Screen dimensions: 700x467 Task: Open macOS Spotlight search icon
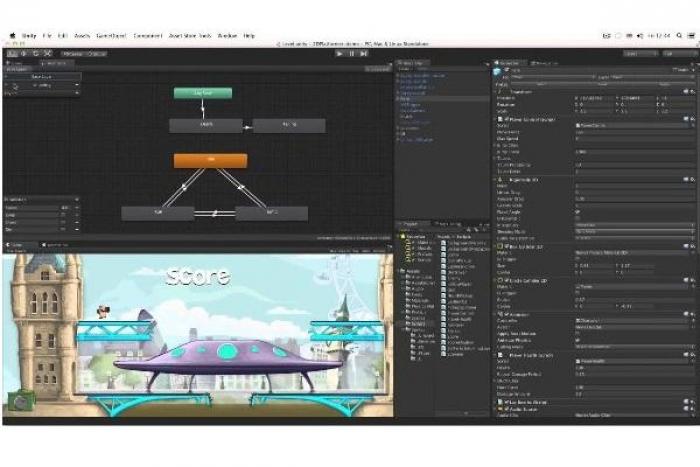click(678, 35)
